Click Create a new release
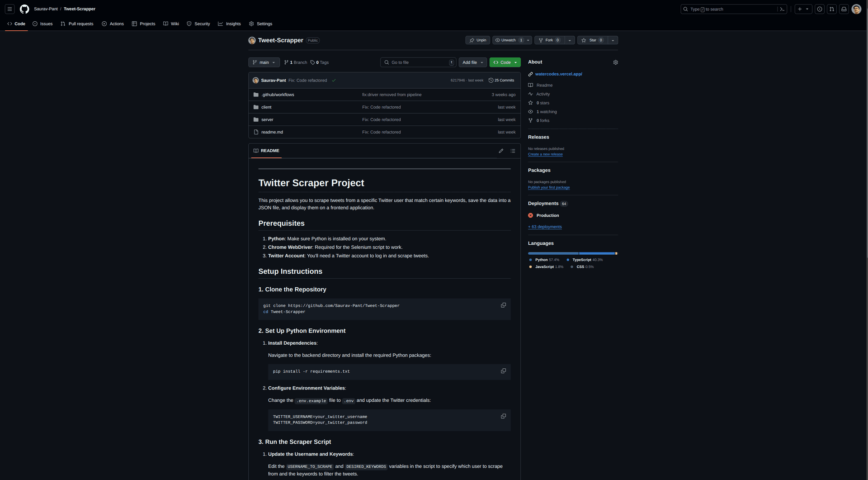 click(545, 154)
